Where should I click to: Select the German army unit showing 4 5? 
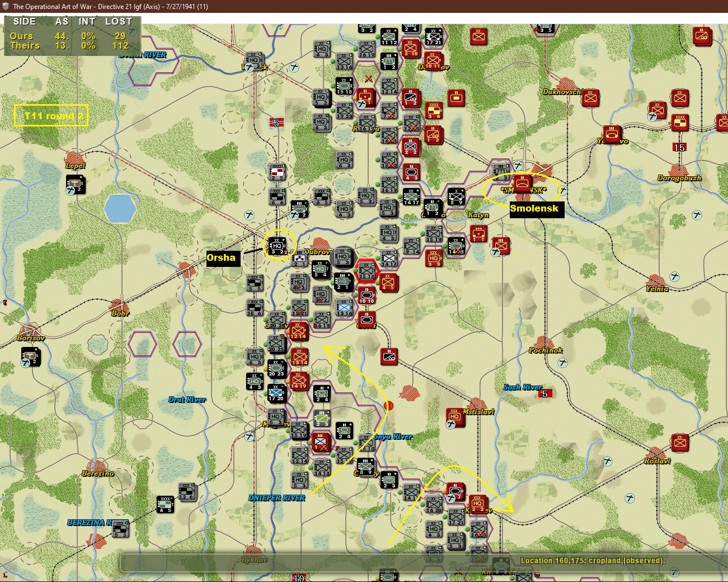(x=166, y=504)
